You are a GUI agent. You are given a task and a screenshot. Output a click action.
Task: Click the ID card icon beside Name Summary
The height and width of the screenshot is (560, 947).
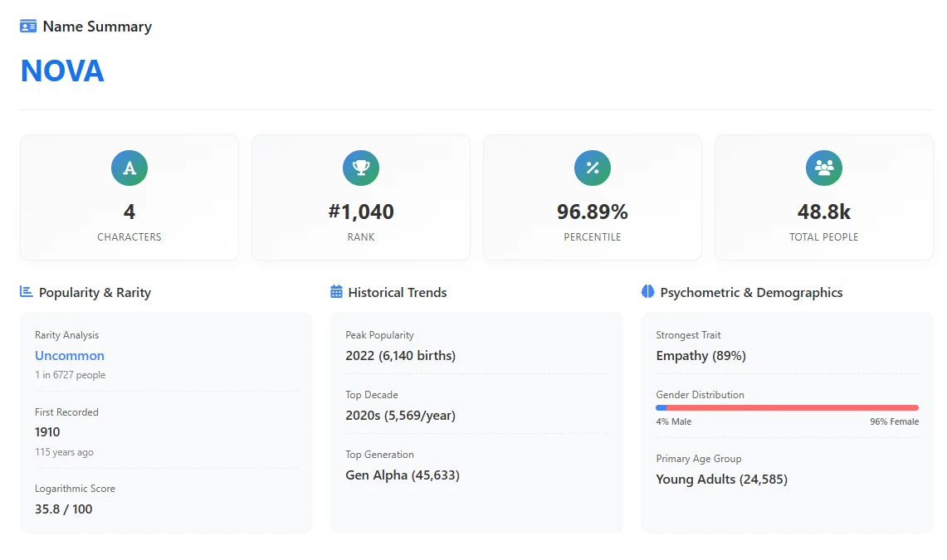pos(28,27)
